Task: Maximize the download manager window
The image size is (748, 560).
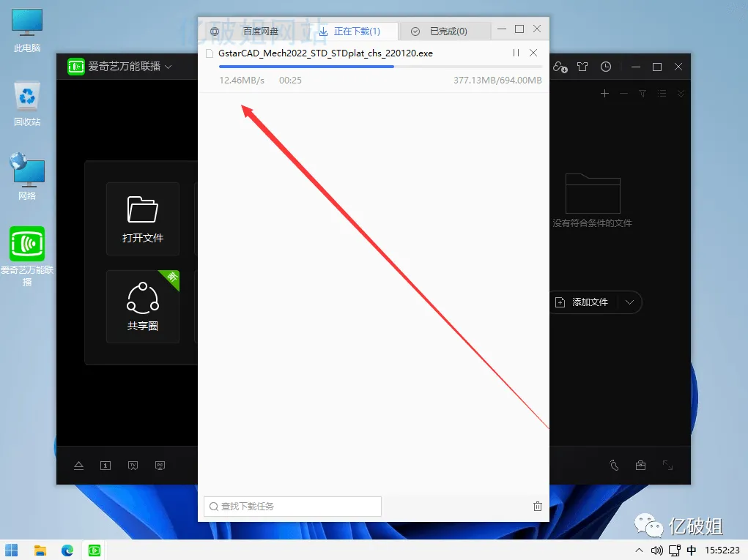Action: (519, 29)
